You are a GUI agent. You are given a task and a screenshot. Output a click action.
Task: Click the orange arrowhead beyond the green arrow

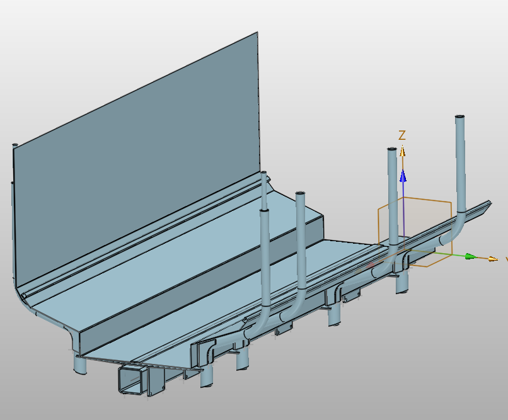492,258
